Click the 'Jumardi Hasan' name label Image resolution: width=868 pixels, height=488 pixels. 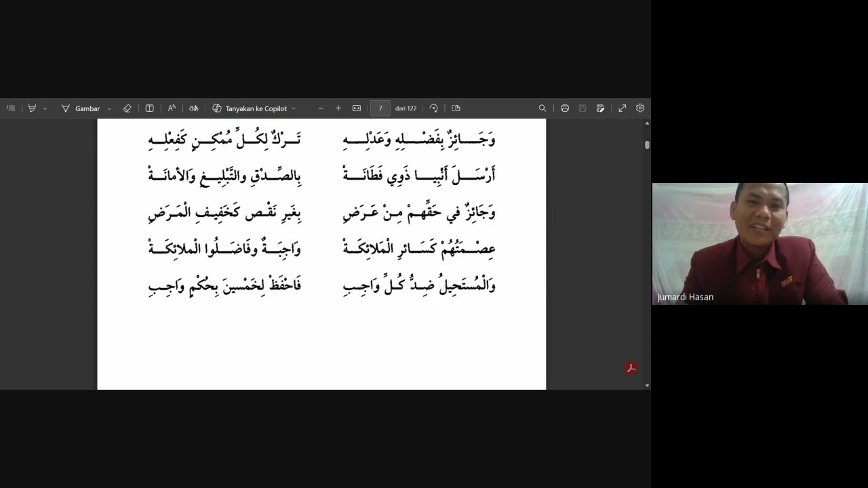[685, 297]
